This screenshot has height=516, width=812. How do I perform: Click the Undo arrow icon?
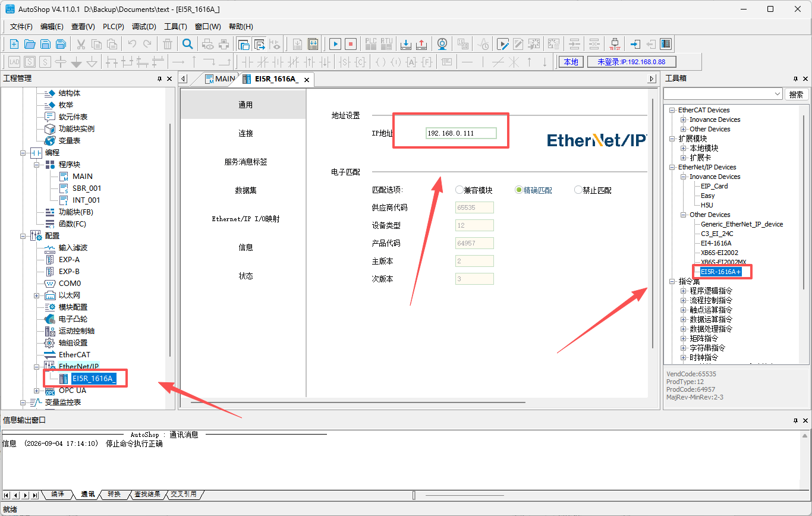click(x=132, y=44)
